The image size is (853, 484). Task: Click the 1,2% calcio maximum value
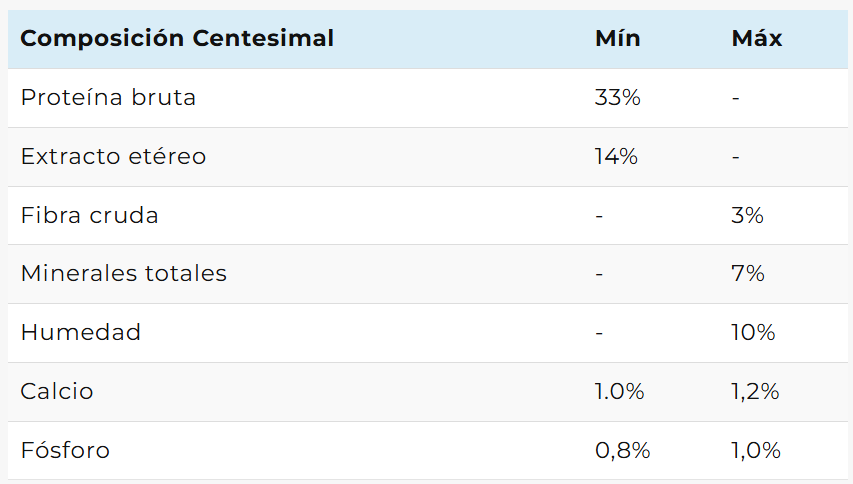(755, 391)
